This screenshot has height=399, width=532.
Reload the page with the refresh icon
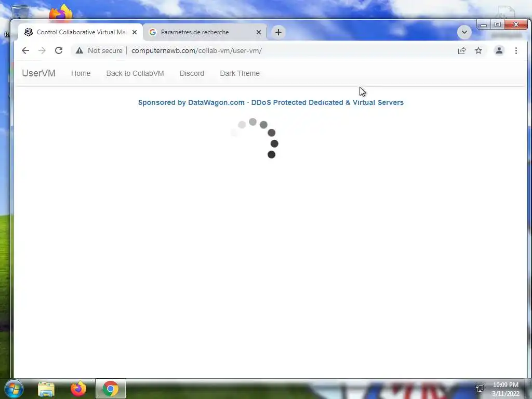pos(59,50)
